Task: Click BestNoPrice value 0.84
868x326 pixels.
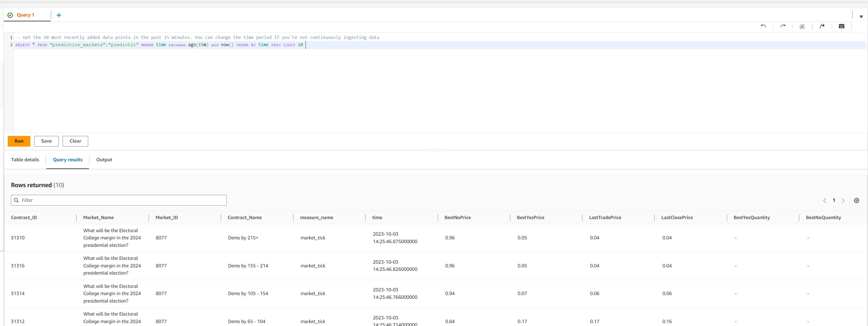Action: click(450, 321)
